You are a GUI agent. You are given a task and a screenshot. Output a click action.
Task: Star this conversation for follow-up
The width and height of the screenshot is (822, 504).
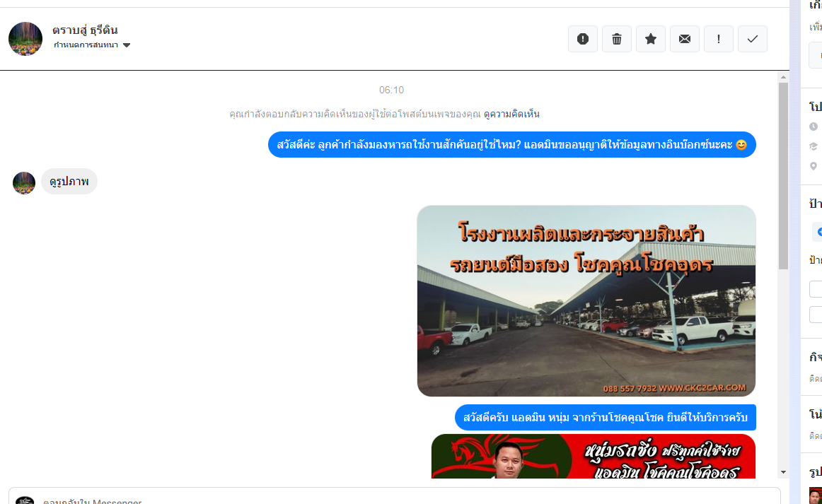[x=651, y=39]
